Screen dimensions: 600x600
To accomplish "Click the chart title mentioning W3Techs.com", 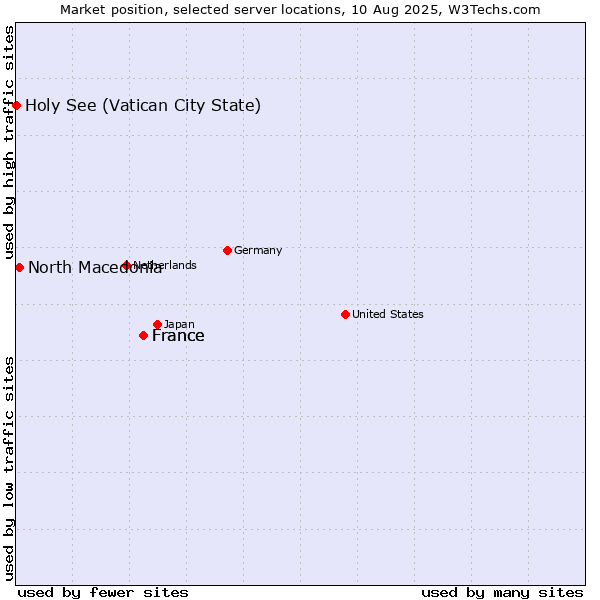I will click(x=300, y=10).
